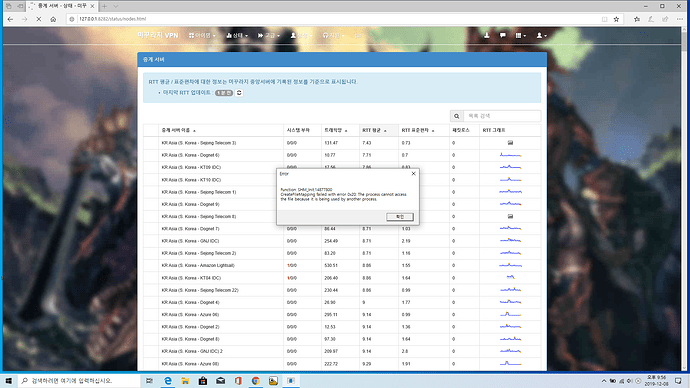Select row KR Asia Sejong Telecom 22
The height and width of the screenshot is (388, 690).
(342, 290)
